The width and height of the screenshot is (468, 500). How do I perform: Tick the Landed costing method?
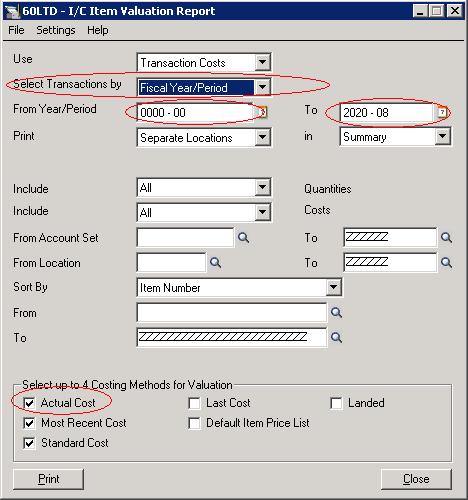point(336,403)
